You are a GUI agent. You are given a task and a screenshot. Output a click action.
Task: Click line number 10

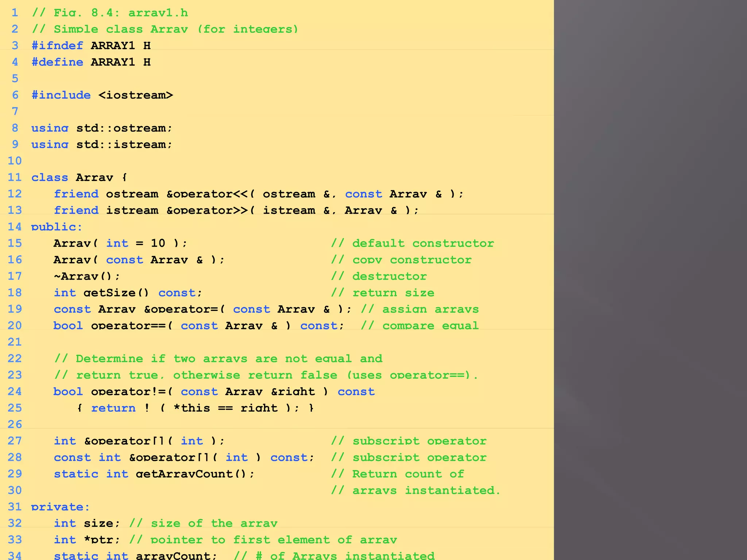[15, 161]
